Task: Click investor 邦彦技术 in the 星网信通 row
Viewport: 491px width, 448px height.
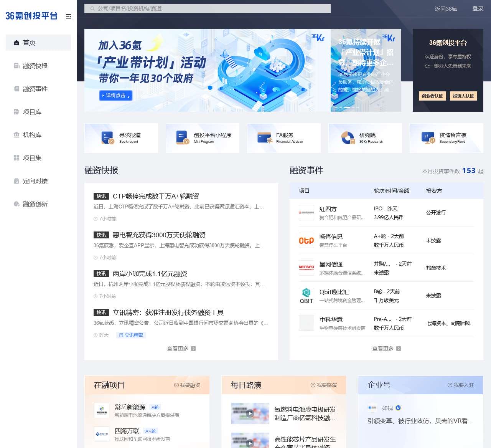Action: [436, 268]
